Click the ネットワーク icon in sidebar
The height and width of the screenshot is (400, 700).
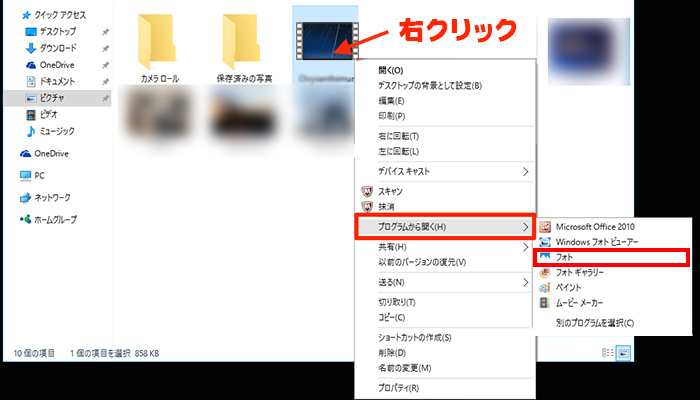[x=25, y=198]
